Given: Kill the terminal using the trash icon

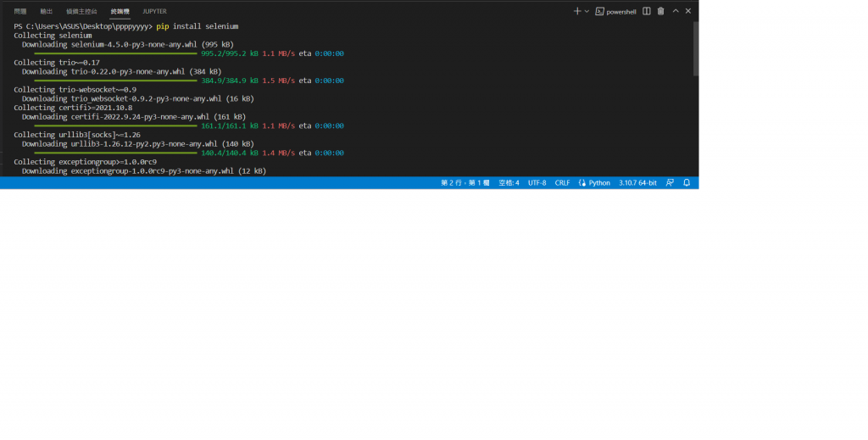Looking at the screenshot, I should [x=660, y=11].
